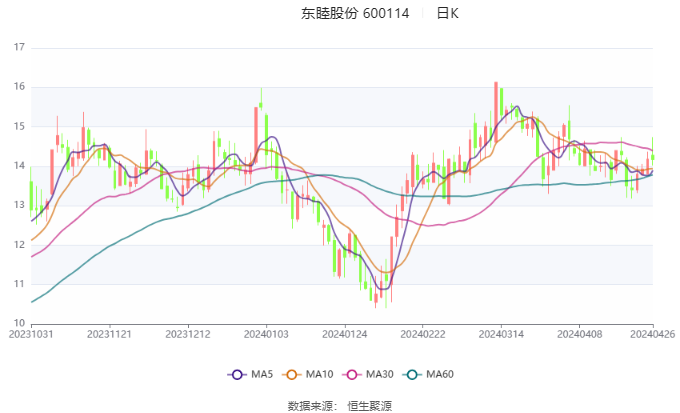Click the y-axis value 10
This screenshot has height=413, width=680.
tap(19, 323)
